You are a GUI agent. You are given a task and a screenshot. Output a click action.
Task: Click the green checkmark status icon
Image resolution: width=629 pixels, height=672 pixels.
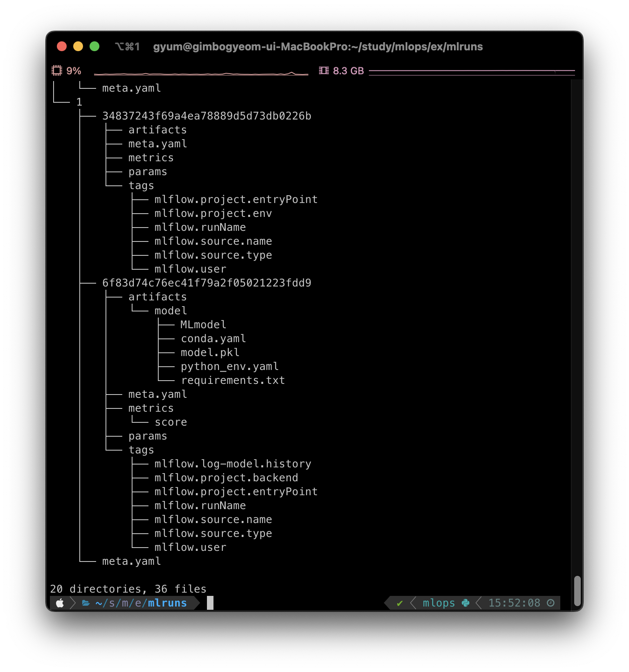pyautogui.click(x=400, y=603)
